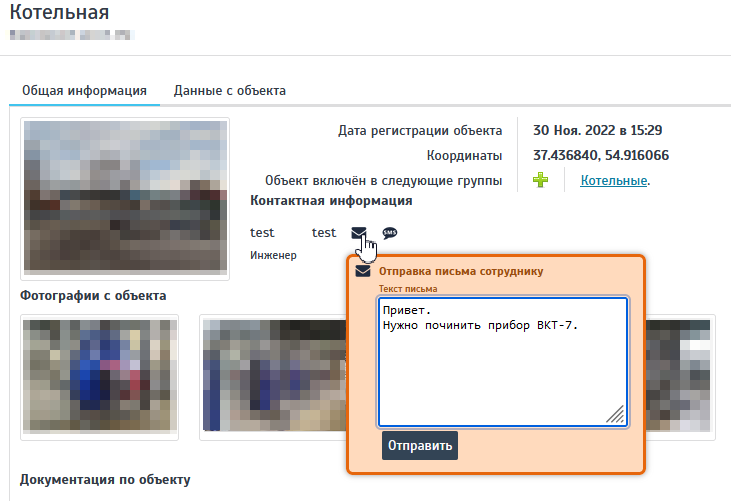The height and width of the screenshot is (501, 731).
Task: Open the main object photo thumbnail
Action: click(125, 198)
